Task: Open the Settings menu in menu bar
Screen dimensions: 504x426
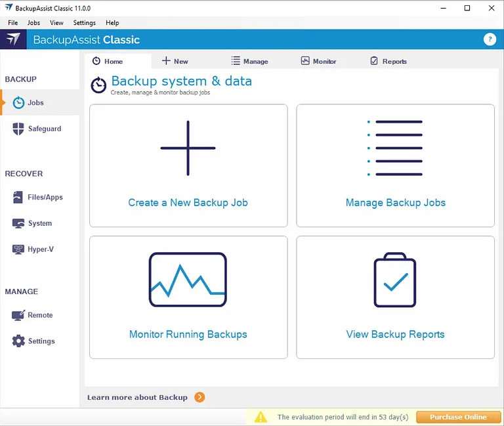Action: coord(85,23)
